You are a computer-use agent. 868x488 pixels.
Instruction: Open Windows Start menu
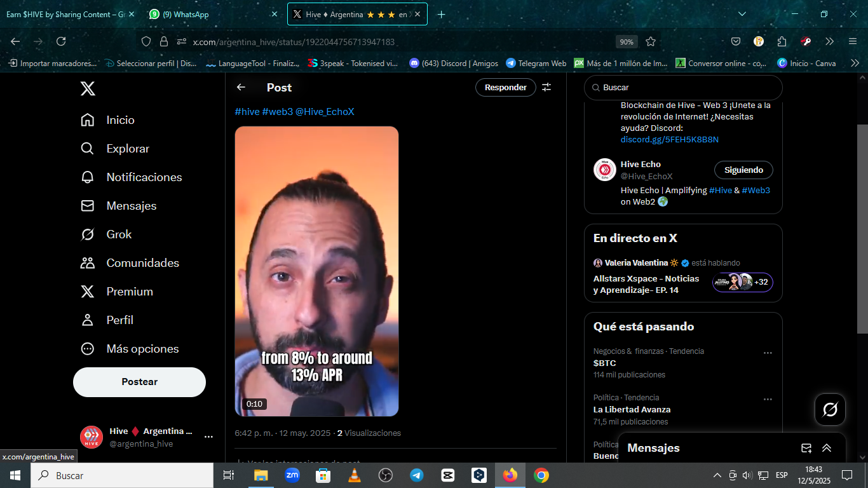coord(15,475)
